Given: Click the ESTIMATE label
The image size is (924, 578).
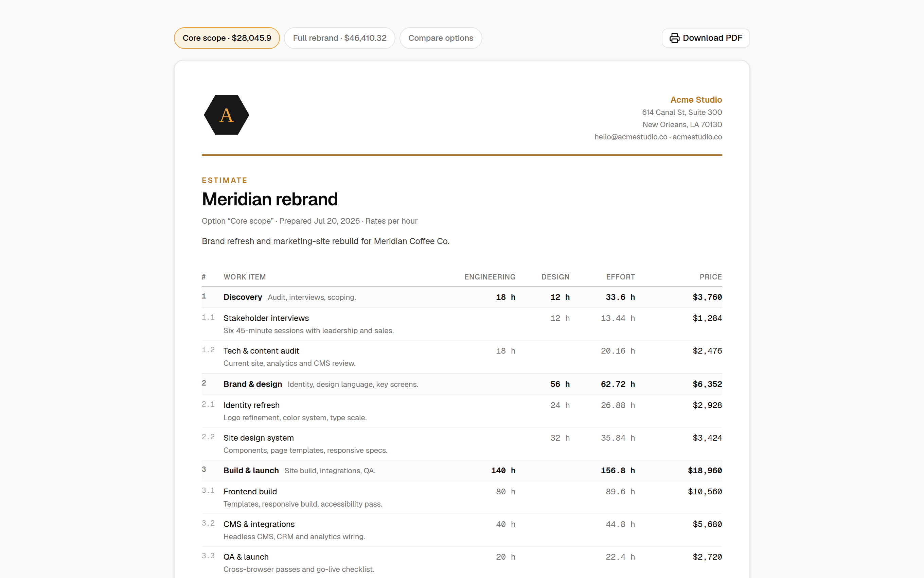Looking at the screenshot, I should tap(225, 181).
